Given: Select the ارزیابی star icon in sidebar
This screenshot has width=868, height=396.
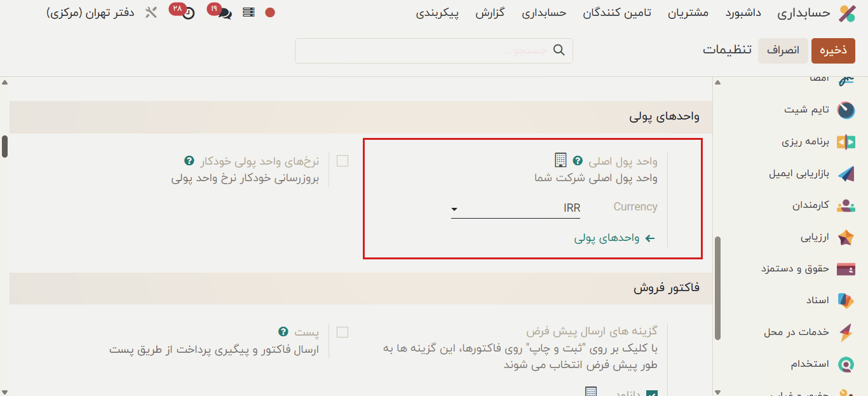Looking at the screenshot, I should click(x=846, y=237).
